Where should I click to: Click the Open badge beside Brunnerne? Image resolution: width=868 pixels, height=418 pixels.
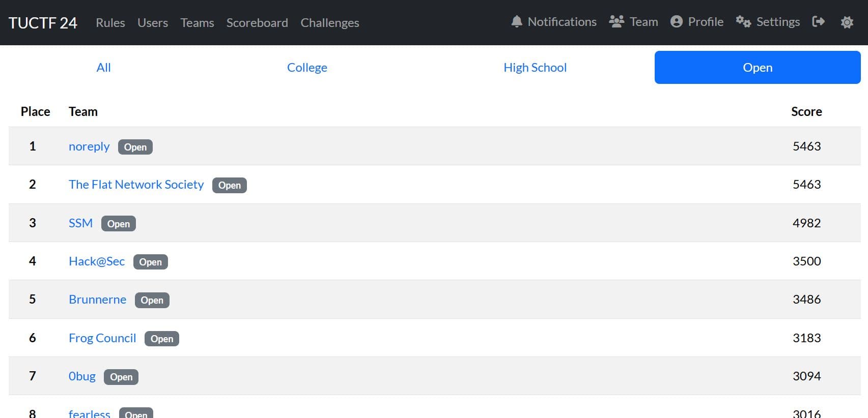coord(152,300)
